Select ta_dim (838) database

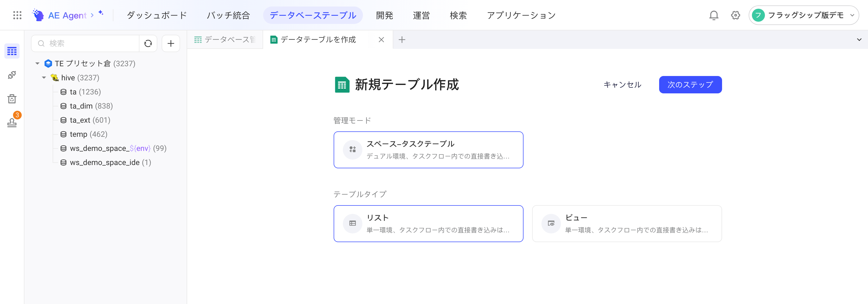pyautogui.click(x=87, y=106)
